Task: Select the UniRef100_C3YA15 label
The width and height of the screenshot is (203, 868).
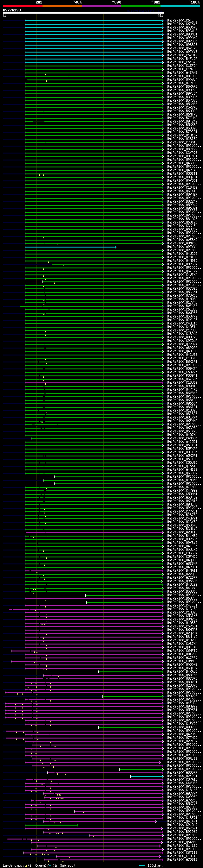Action: pyautogui.click(x=182, y=780)
